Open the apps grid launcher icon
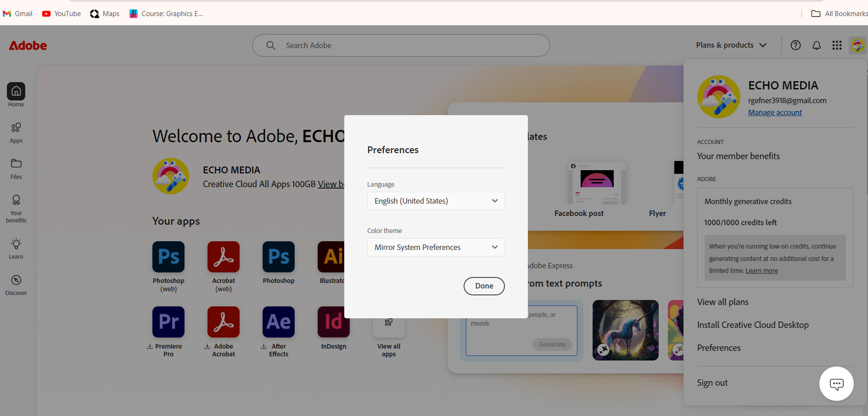The image size is (868, 416). 837,45
